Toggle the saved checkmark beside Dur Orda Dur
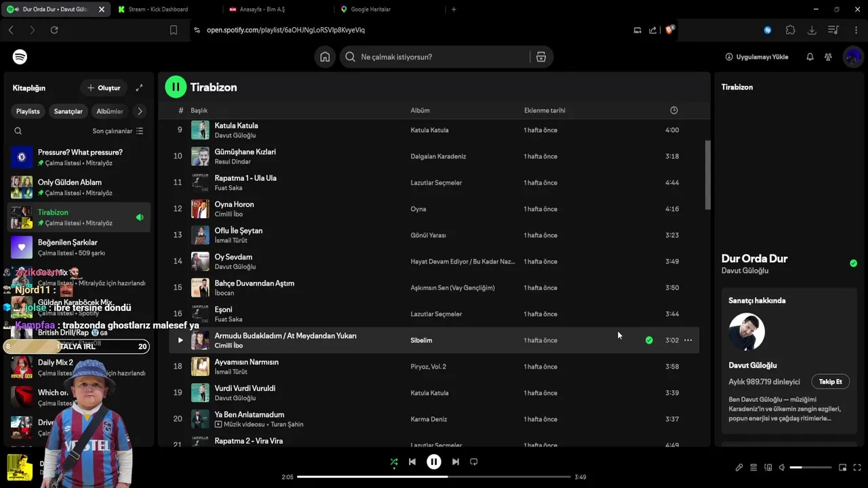Image resolution: width=868 pixels, height=488 pixels. pyautogui.click(x=853, y=263)
